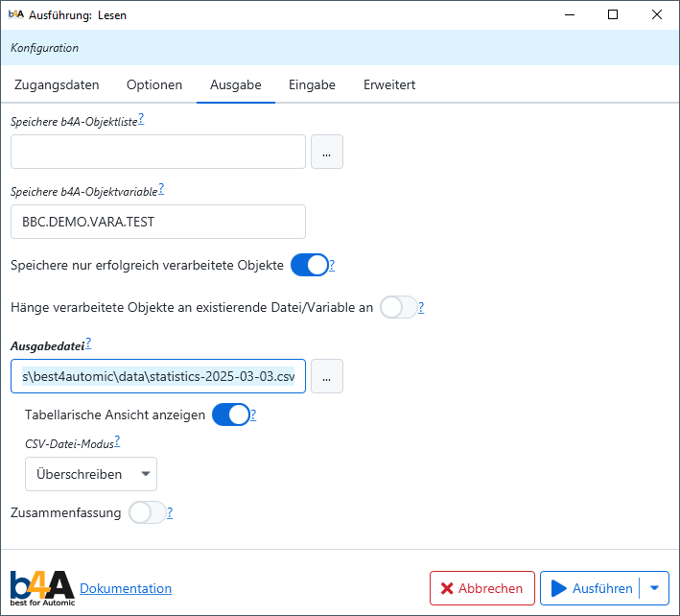
Task: Browse for Ausgabedatei with ellipsis button
Action: click(326, 377)
